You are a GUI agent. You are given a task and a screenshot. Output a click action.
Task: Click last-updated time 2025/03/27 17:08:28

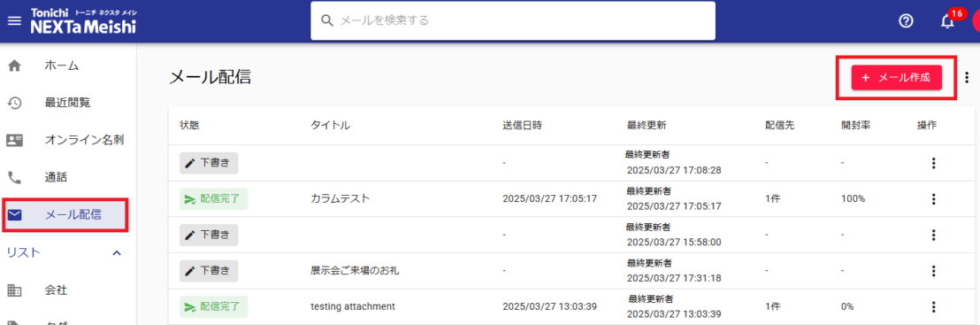pos(674,170)
